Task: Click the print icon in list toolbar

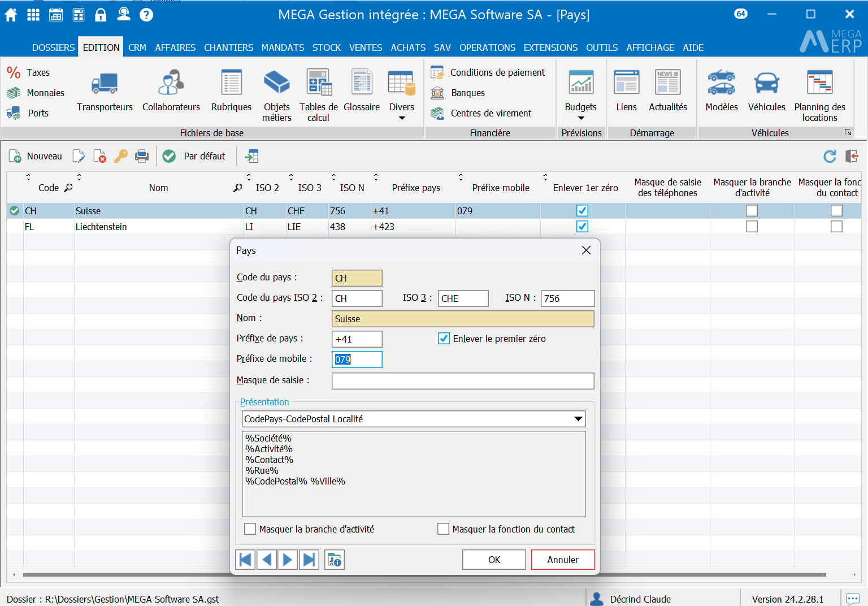Action: coord(142,156)
